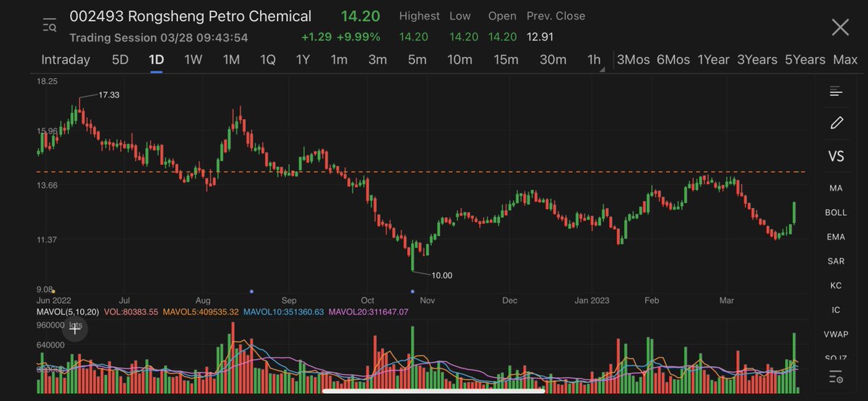Set range to 5Years

click(x=805, y=59)
